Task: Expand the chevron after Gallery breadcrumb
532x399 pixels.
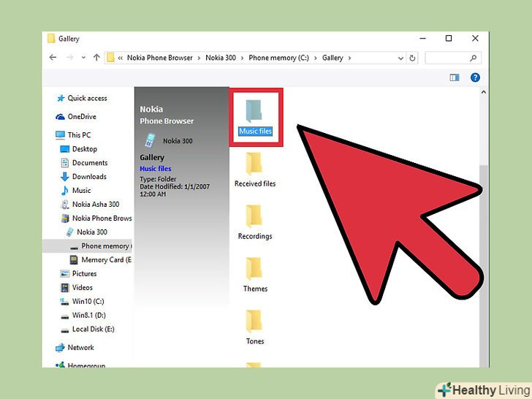Action: [349, 58]
